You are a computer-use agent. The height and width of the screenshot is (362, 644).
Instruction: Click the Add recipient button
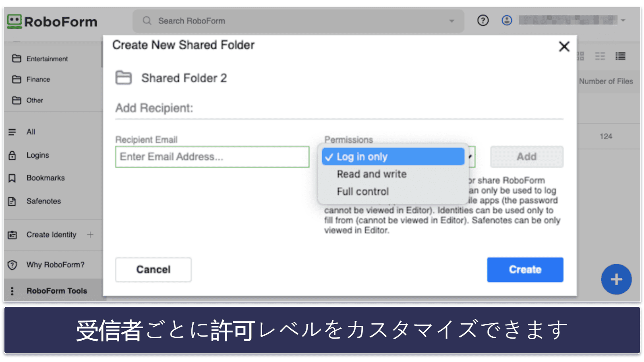point(527,157)
